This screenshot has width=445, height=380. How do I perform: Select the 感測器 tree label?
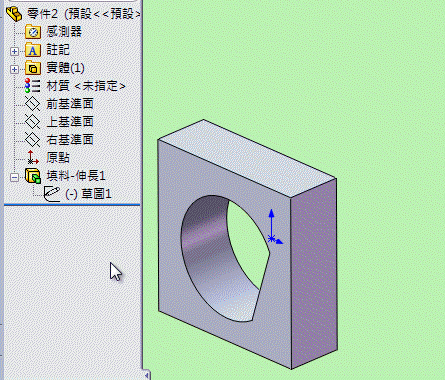pyautogui.click(x=64, y=32)
